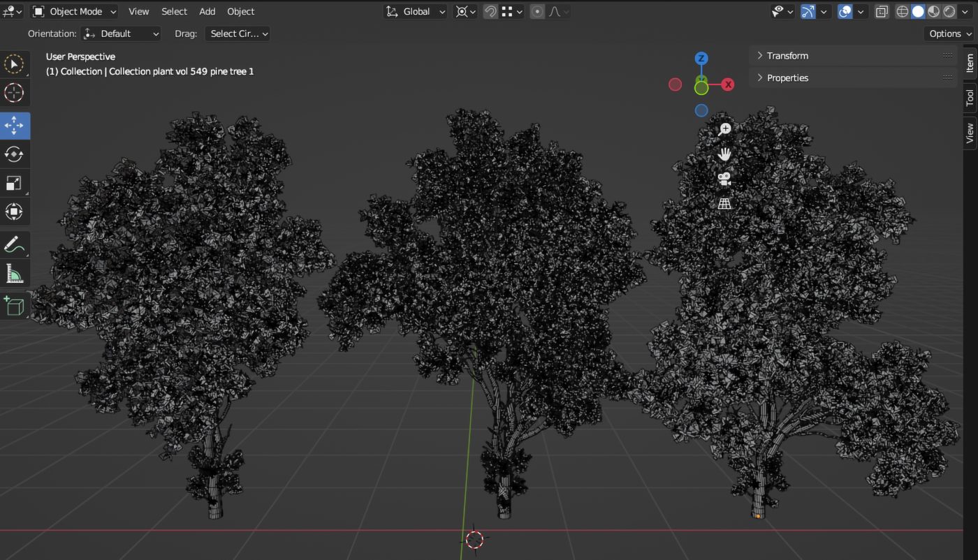Open the Object menu
Viewport: 978px width, 560px height.
(x=240, y=11)
